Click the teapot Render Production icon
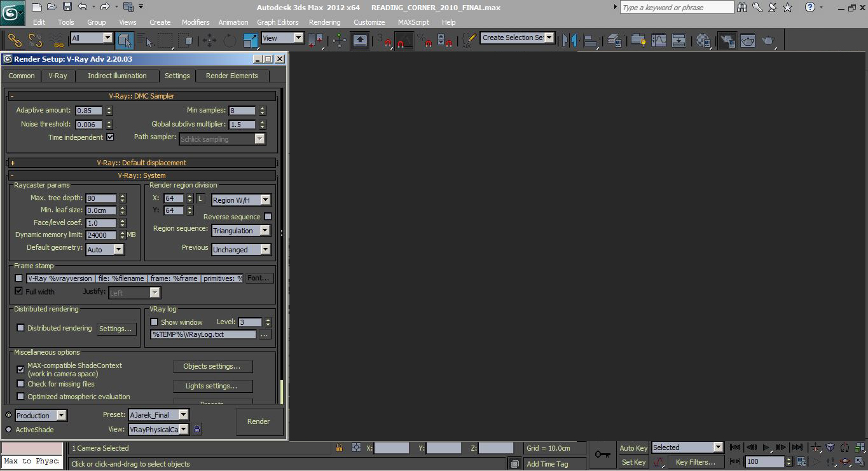 click(769, 41)
